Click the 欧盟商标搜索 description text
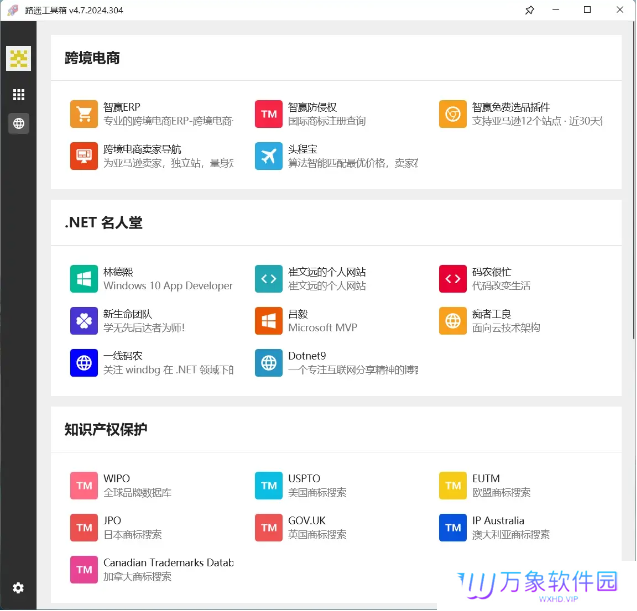The image size is (637, 611). point(501,493)
